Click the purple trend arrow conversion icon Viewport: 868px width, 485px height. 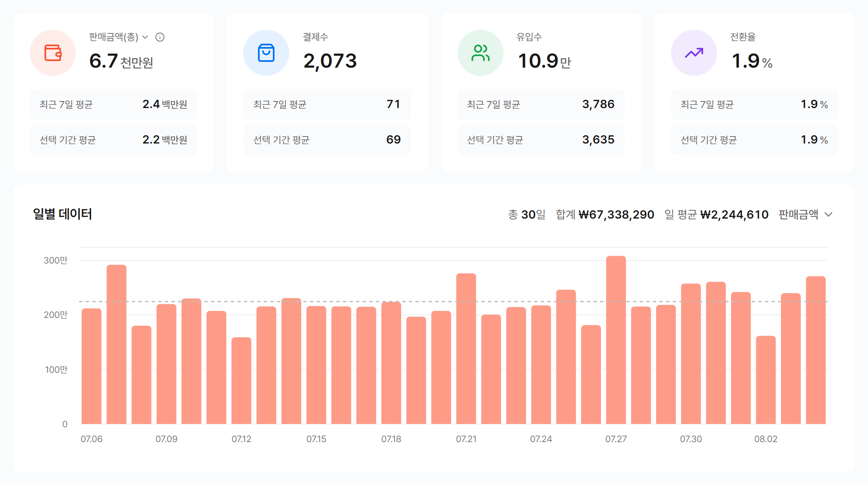point(694,53)
